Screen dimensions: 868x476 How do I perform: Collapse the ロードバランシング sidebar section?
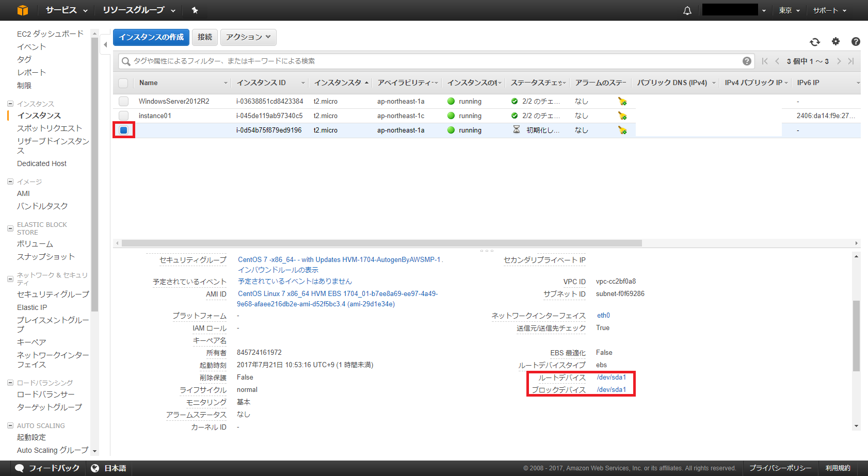tap(10, 383)
